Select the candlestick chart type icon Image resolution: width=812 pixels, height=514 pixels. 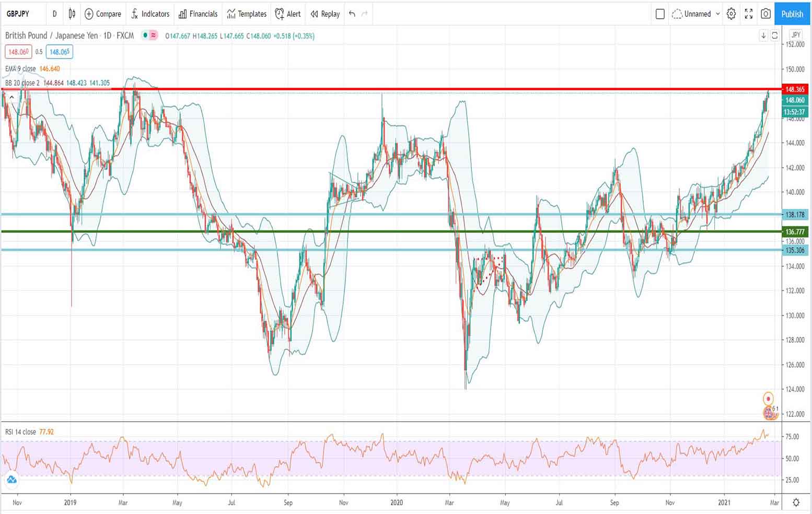72,14
